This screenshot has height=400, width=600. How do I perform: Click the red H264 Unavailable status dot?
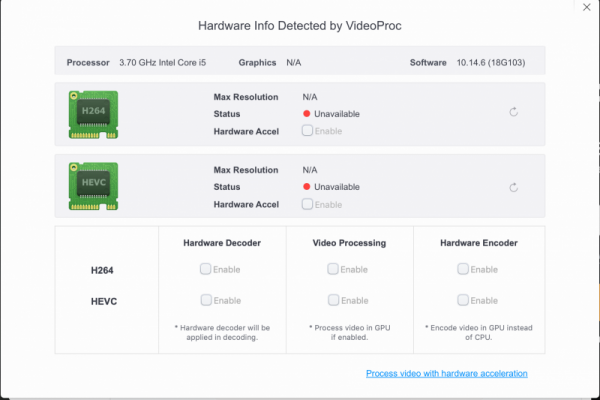click(306, 114)
